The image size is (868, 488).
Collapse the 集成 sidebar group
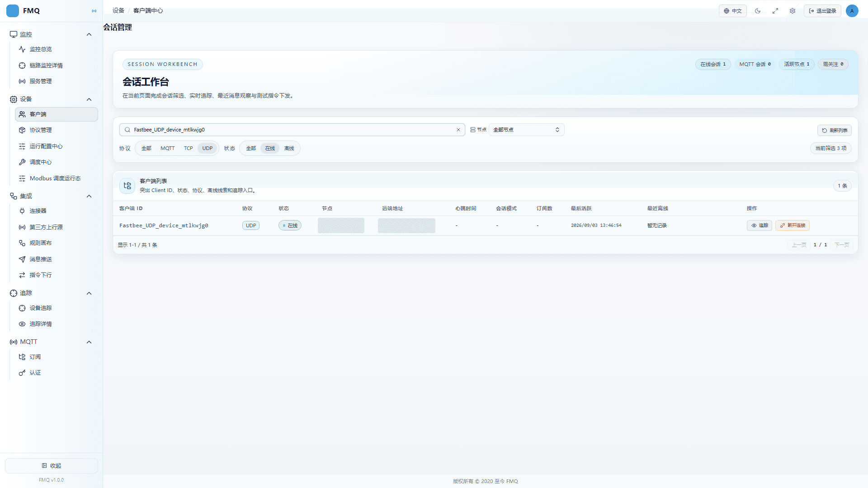89,196
